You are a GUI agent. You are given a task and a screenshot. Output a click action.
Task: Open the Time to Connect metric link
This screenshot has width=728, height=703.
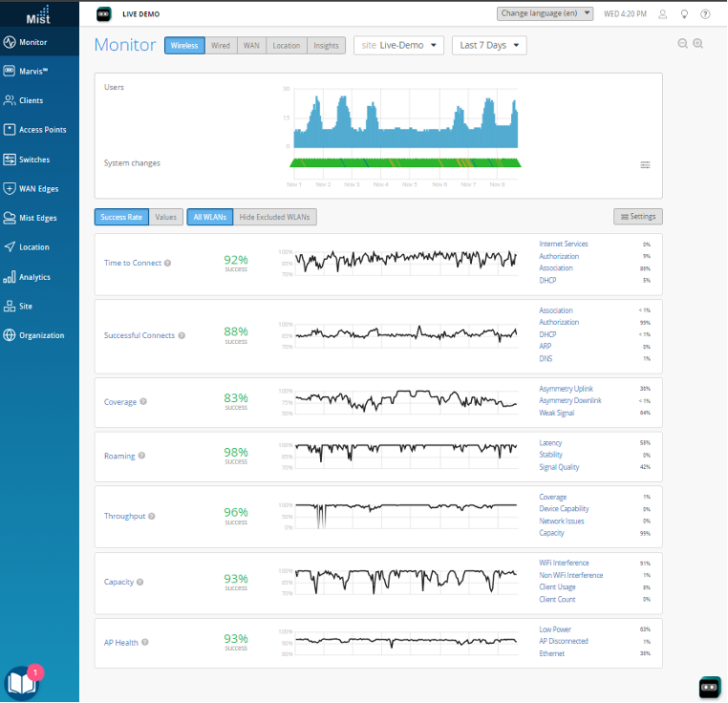click(x=132, y=263)
